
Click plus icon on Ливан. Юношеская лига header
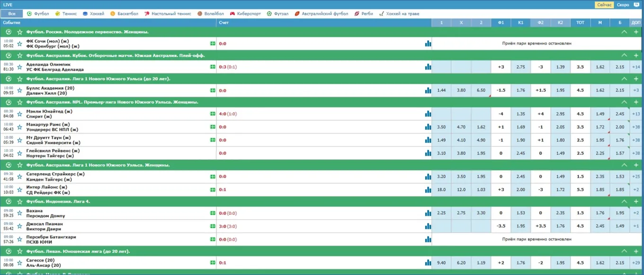pos(636,251)
